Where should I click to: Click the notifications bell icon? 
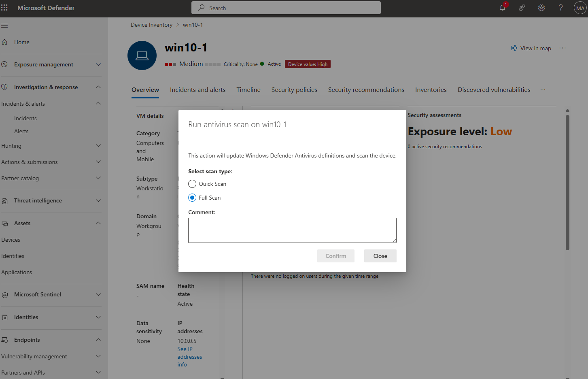point(503,8)
